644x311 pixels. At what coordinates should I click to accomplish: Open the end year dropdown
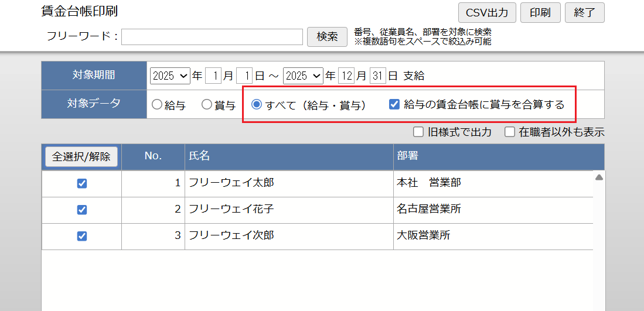click(x=303, y=76)
